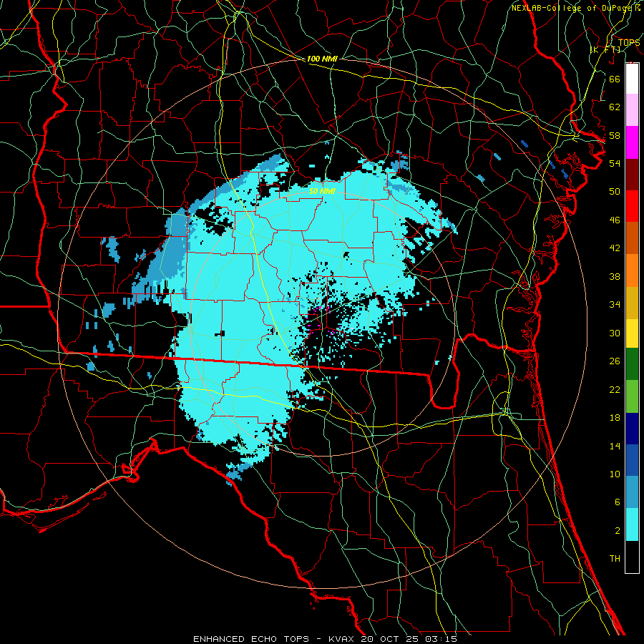Click the magenta 58 kft legend swatch
The height and width of the screenshot is (644, 644).
pos(632,142)
